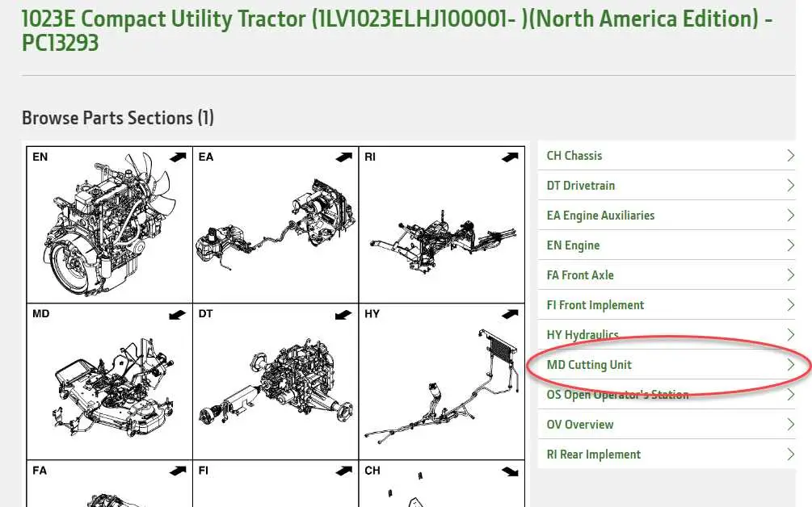Select the HY hydraulics diagram thumbnail
Viewport: 812px width, 507px height.
tap(442, 382)
